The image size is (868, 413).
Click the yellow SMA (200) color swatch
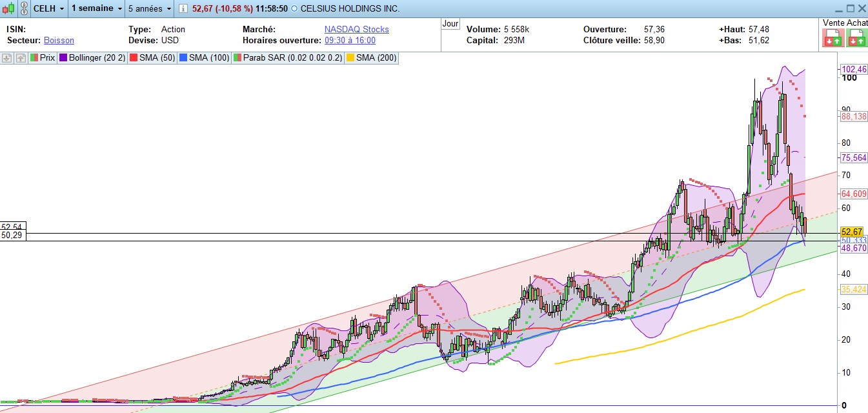[350, 58]
